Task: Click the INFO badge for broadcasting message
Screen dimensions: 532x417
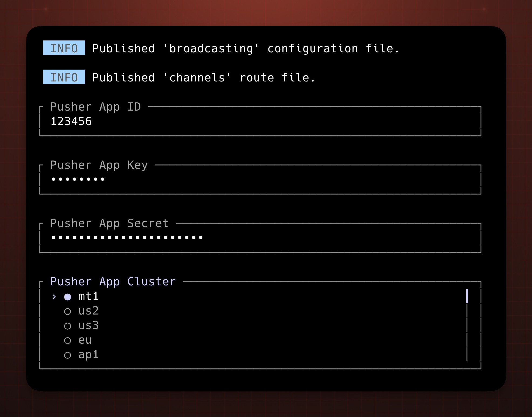Action: (x=64, y=48)
